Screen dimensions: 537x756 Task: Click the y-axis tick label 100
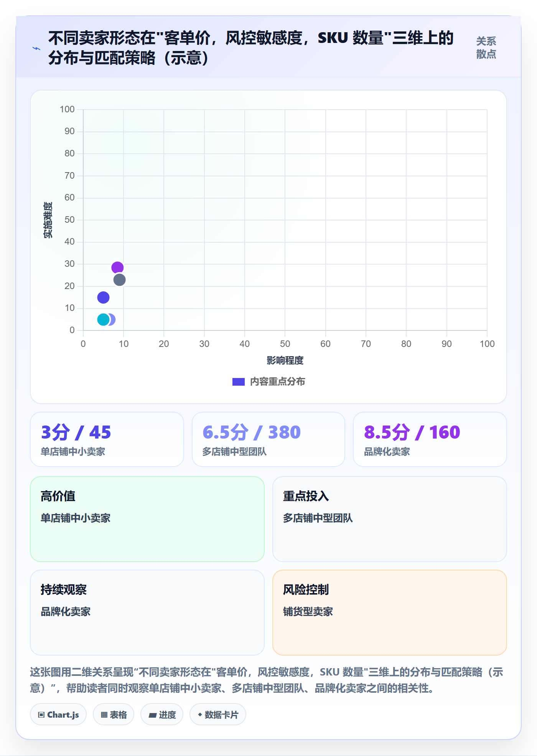coord(67,110)
